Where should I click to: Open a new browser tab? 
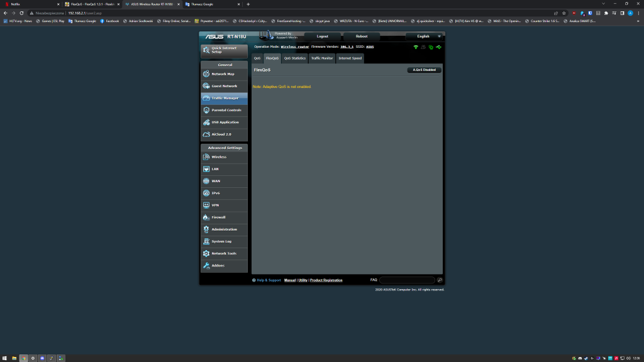click(248, 4)
